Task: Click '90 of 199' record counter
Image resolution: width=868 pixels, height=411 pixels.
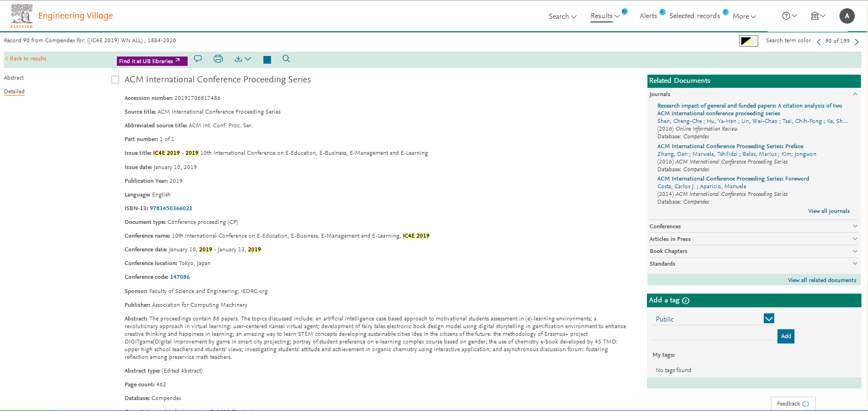Action: click(837, 41)
